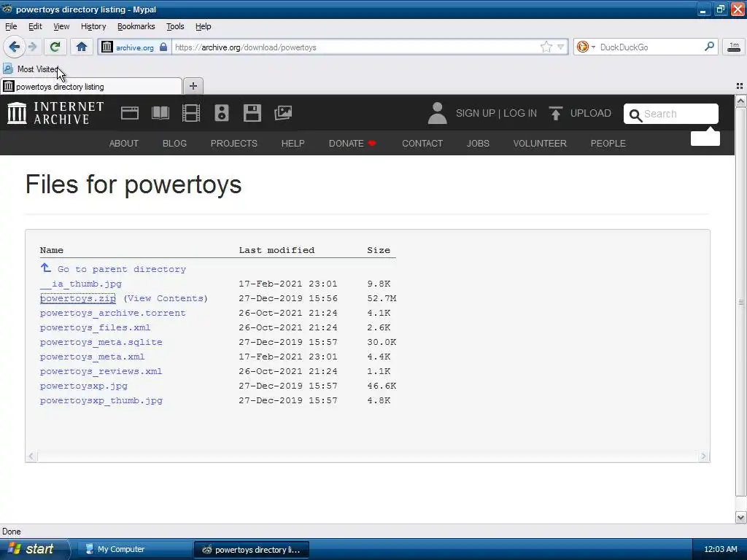747x560 pixels.
Task: Click the browser Forward arrow button
Action: click(32, 47)
